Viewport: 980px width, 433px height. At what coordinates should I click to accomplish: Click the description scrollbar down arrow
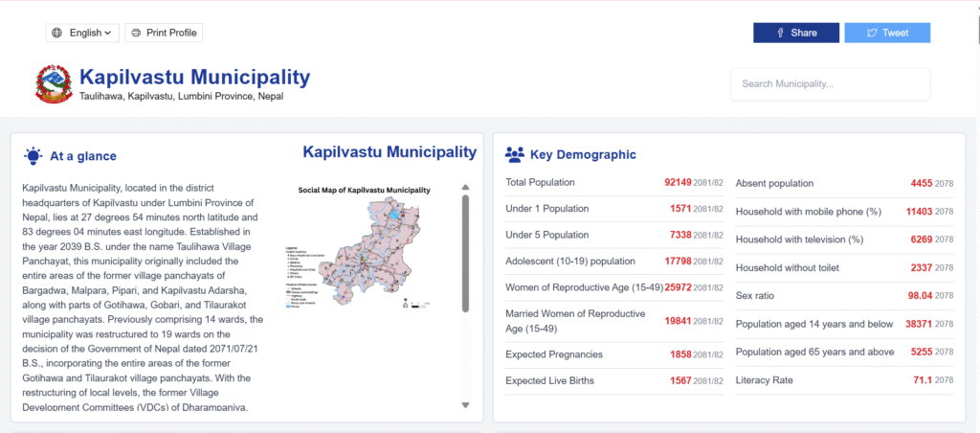click(x=466, y=405)
